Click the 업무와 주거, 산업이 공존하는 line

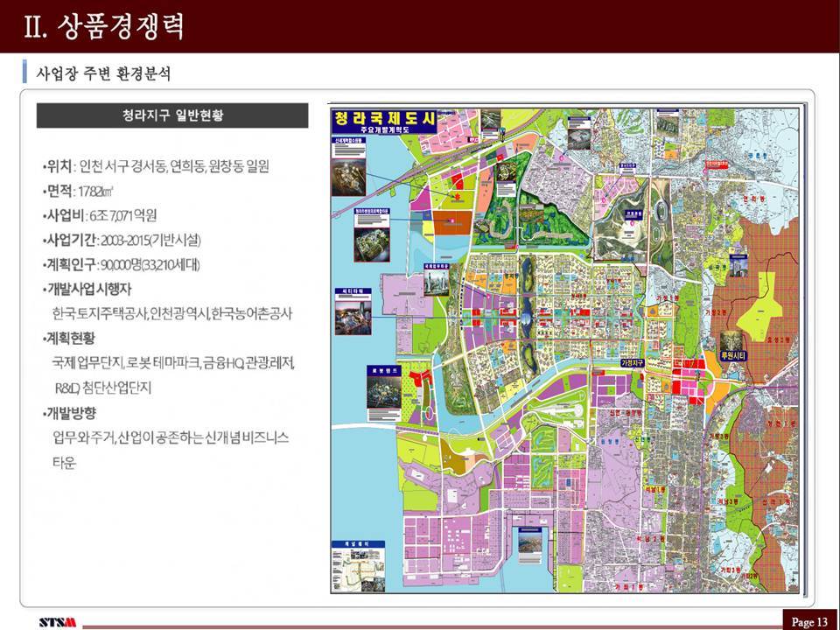pos(171,437)
